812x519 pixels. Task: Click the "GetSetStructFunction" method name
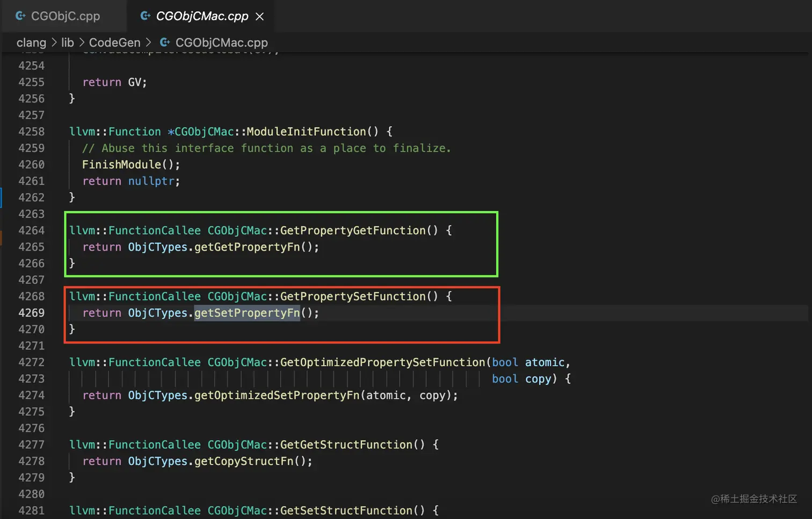pyautogui.click(x=346, y=510)
